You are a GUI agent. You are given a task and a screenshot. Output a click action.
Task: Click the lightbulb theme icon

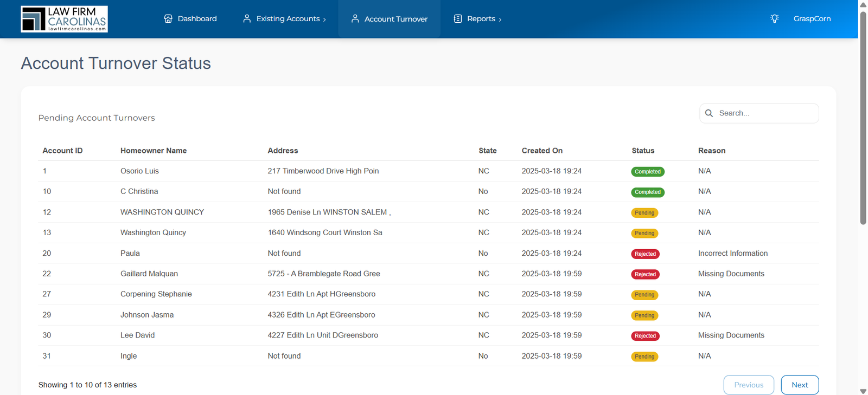coord(775,18)
